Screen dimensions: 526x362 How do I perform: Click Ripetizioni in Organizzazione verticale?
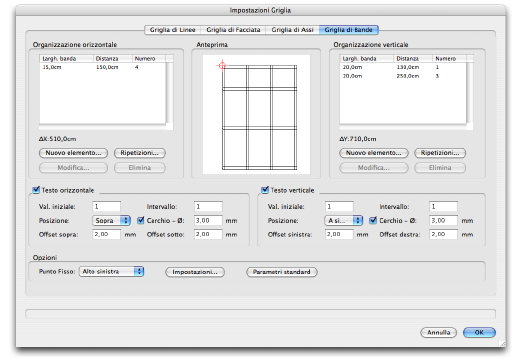click(x=440, y=153)
